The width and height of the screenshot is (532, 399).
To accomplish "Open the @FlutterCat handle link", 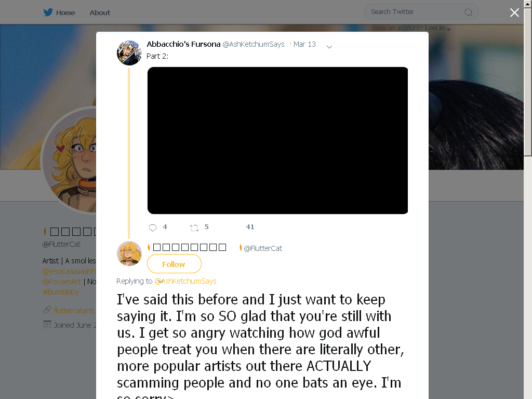I will click(x=262, y=248).
